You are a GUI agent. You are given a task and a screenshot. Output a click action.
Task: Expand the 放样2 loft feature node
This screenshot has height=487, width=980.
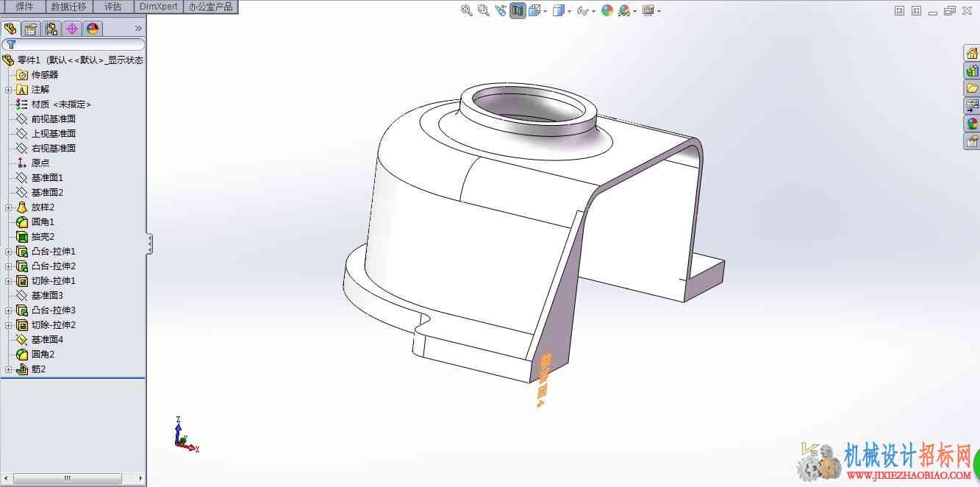[x=8, y=207]
